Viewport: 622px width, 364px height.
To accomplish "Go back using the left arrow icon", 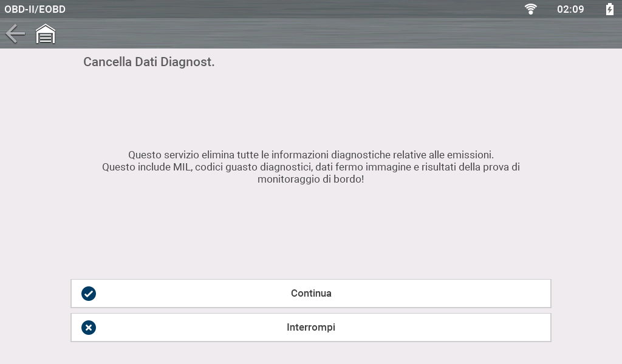I will pyautogui.click(x=15, y=34).
